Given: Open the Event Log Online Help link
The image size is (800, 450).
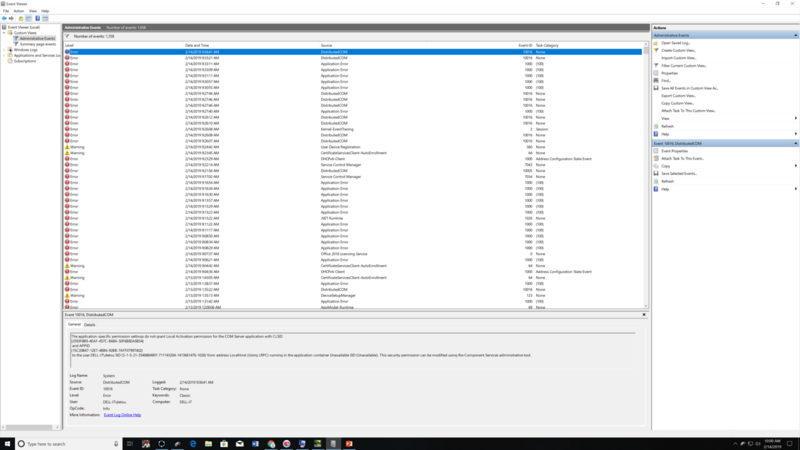Looking at the screenshot, I should 122,415.
